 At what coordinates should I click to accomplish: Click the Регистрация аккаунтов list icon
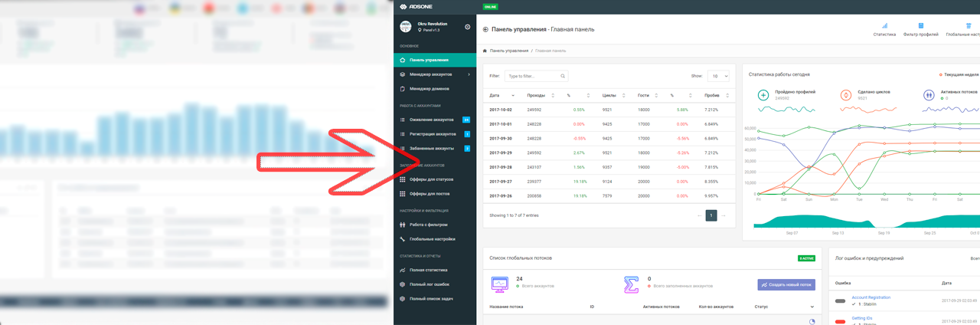(x=403, y=134)
